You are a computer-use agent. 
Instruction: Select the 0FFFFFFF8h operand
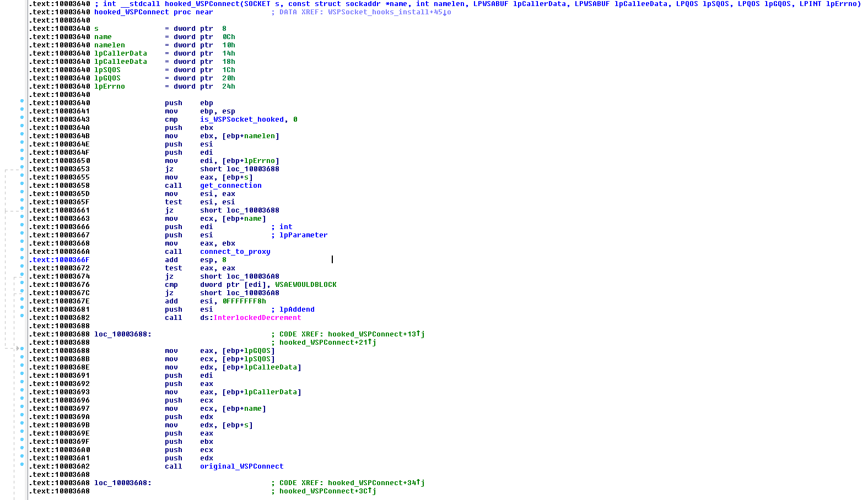(244, 301)
